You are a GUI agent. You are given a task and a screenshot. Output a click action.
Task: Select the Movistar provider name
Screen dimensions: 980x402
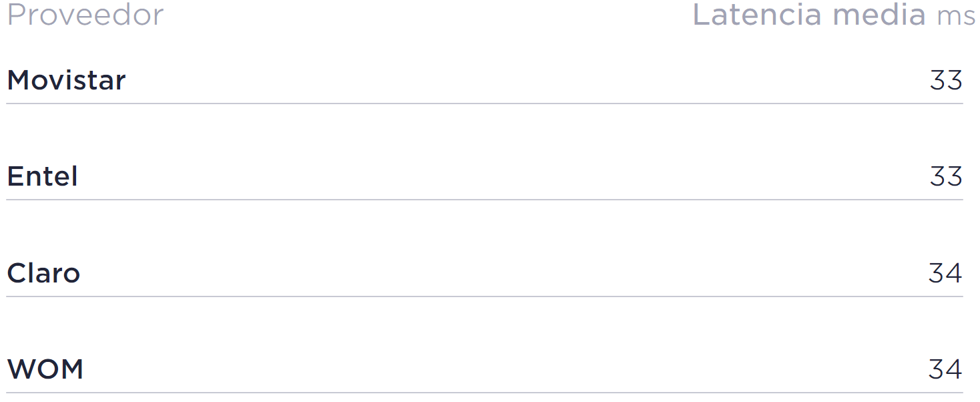click(x=66, y=81)
